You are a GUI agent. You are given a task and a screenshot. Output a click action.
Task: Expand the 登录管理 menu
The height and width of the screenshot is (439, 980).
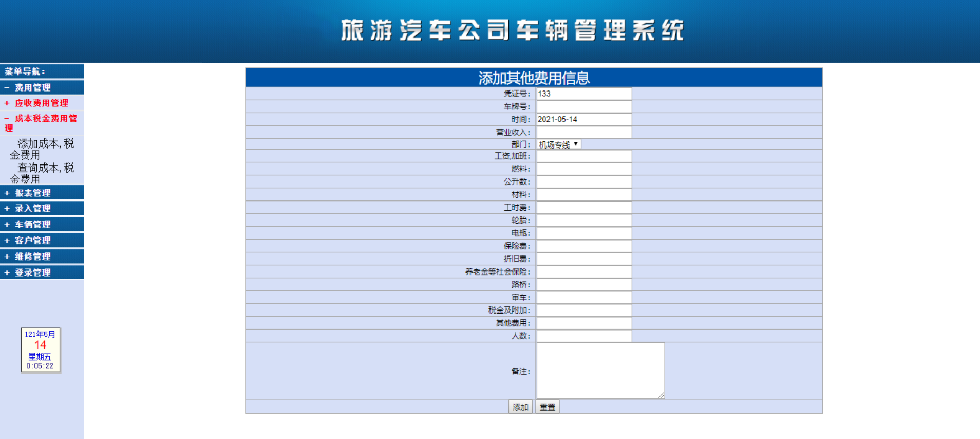pos(42,272)
